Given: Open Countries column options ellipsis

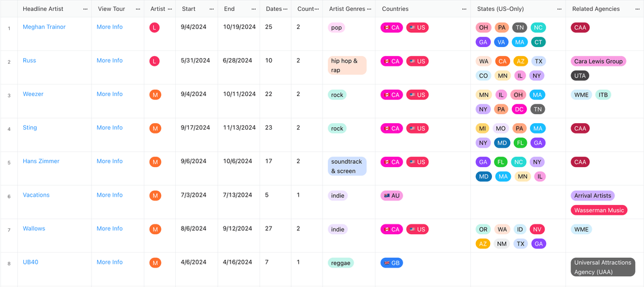Looking at the screenshot, I should (464, 9).
